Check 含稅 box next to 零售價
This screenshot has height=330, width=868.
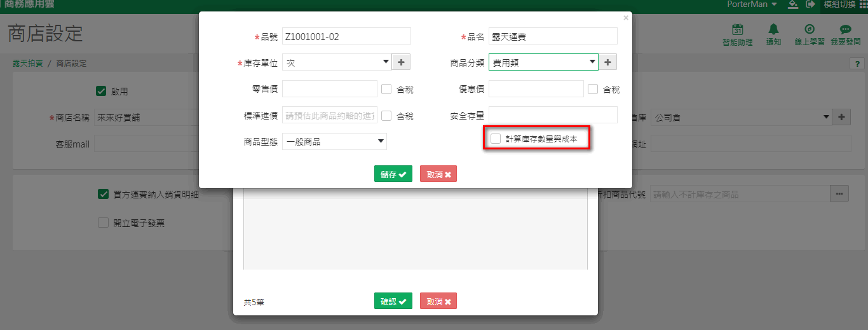(x=386, y=89)
